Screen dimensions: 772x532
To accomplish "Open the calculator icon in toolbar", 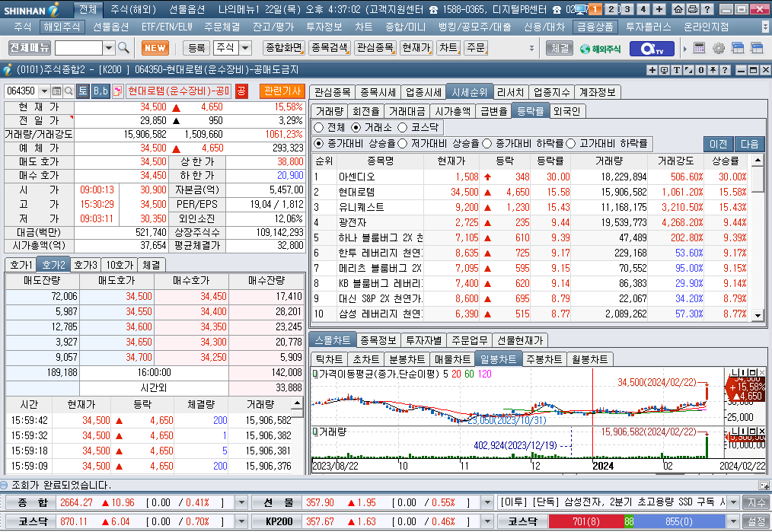I will 699,48.
